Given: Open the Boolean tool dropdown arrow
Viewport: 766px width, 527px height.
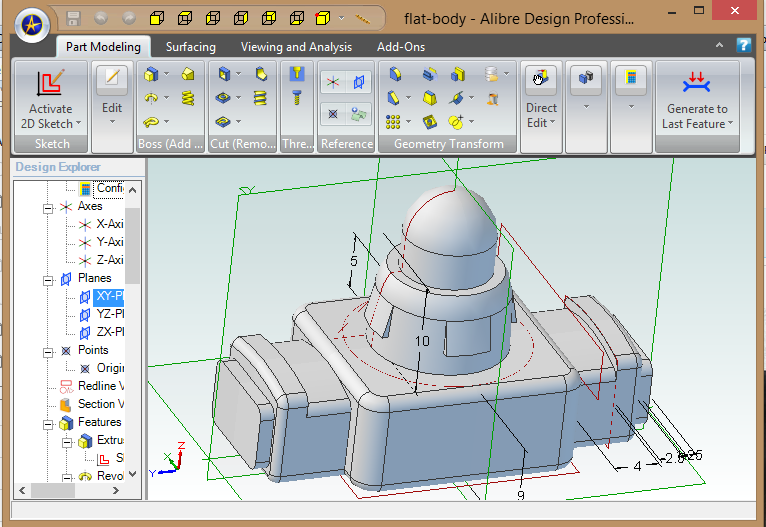Looking at the screenshot, I should point(471,121).
